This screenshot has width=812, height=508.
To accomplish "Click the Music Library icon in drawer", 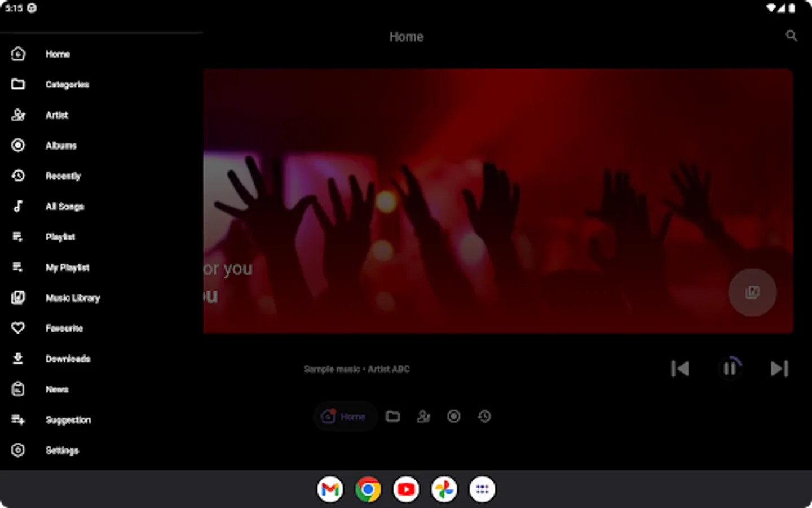I will (x=18, y=298).
